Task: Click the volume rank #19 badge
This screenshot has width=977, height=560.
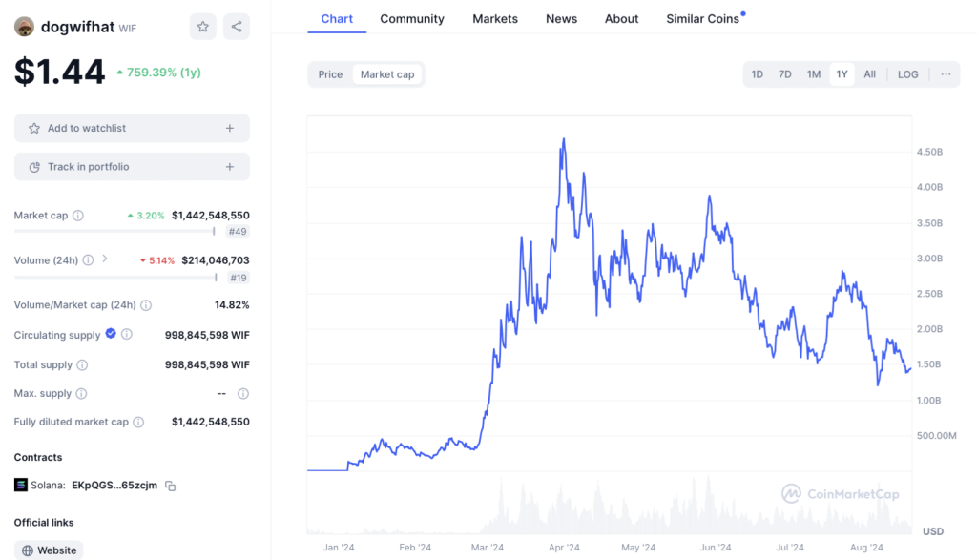Action: (x=238, y=278)
